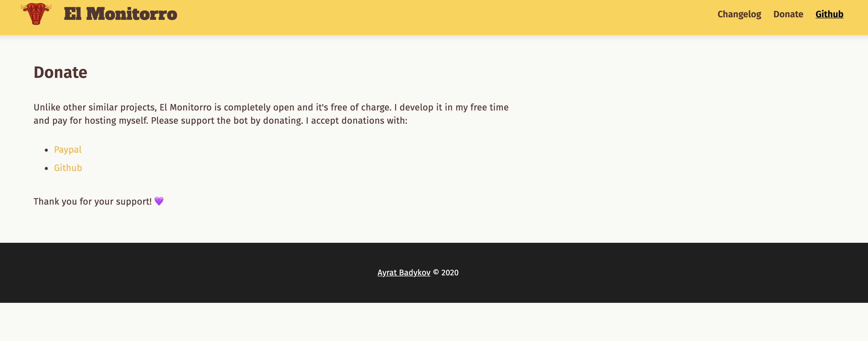The image size is (868, 341).
Task: Open the Github donation link in list
Action: 68,168
